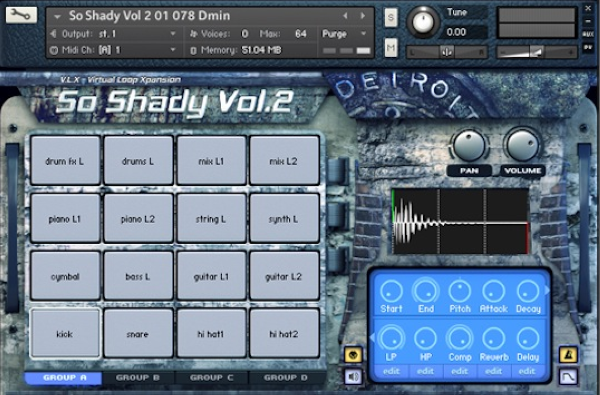Toggle the Solo S button
The image size is (600, 395).
391,18
